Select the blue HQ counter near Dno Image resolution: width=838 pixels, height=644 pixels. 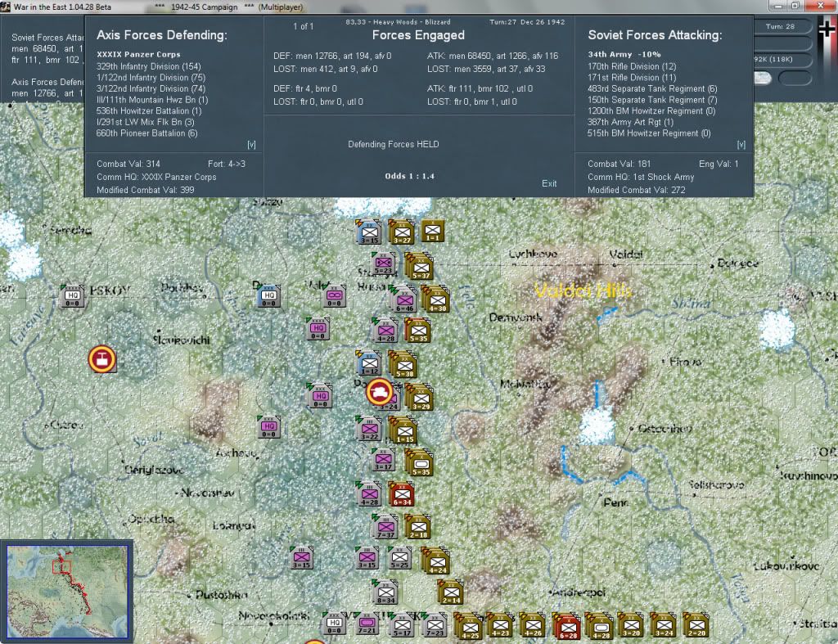(x=268, y=296)
